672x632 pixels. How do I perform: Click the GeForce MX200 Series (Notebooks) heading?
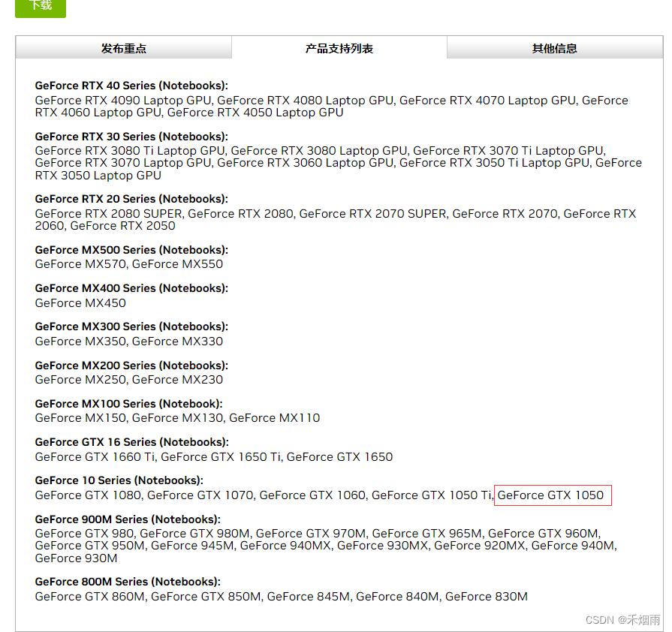click(131, 366)
